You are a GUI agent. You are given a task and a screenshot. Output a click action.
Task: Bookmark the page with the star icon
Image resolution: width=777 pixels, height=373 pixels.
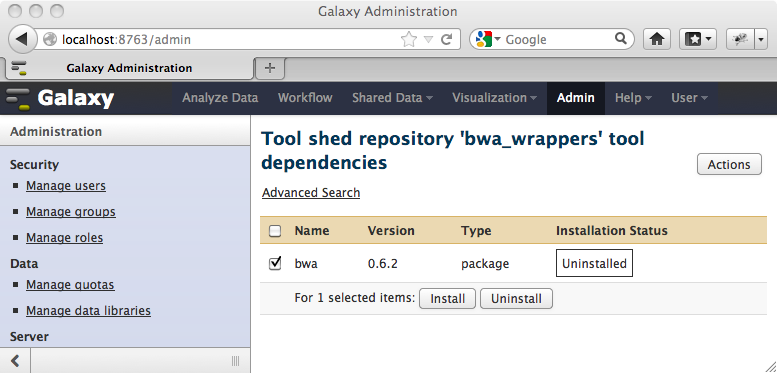[x=408, y=39]
